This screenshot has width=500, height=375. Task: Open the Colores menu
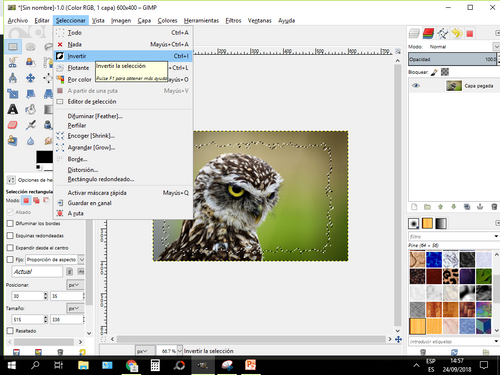tap(167, 21)
